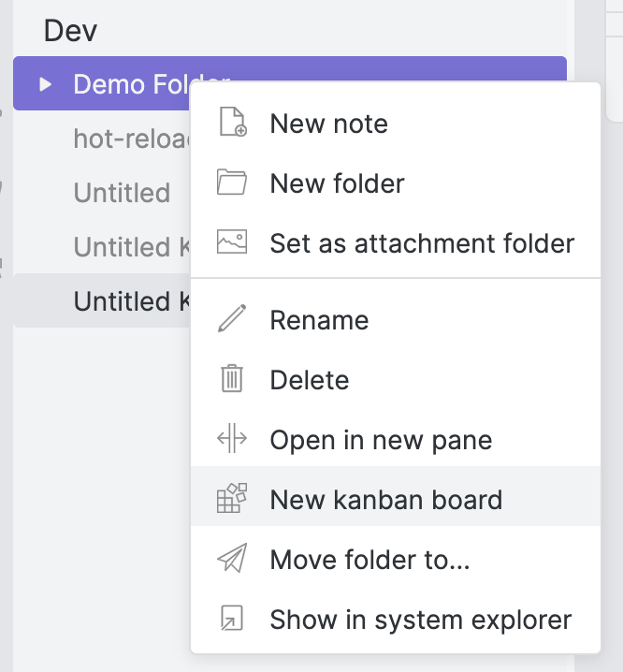Open the Untitled note in file explorer
Screen dimensions: 623x672
coord(122,193)
